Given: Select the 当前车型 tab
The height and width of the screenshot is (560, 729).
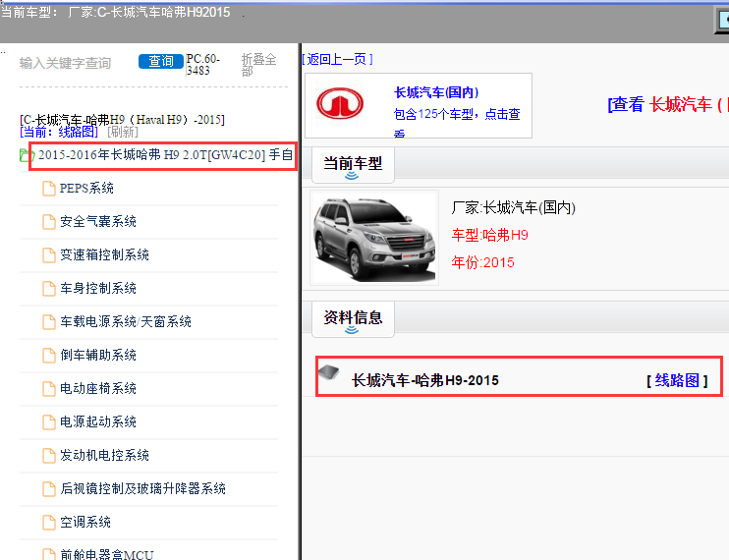Looking at the screenshot, I should [x=353, y=164].
